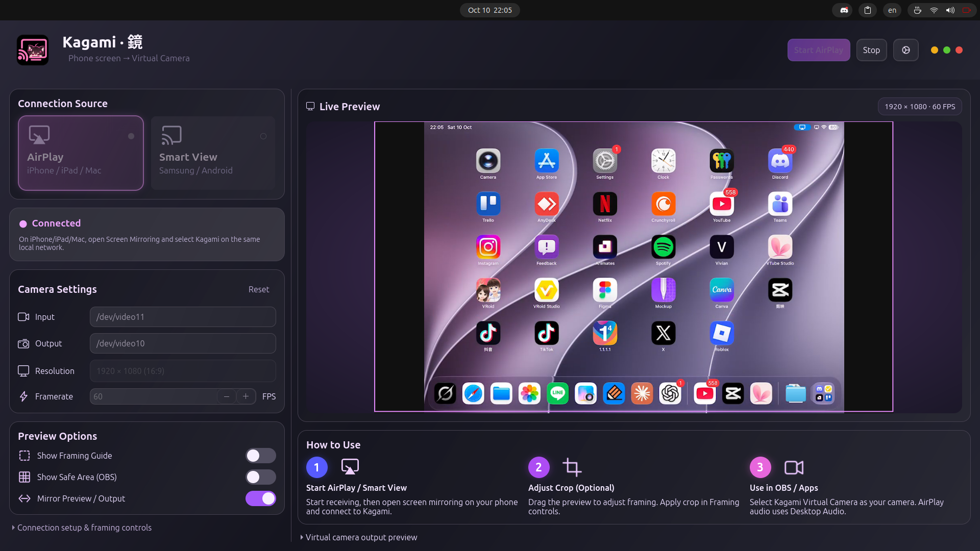Image resolution: width=980 pixels, height=551 pixels.
Task: Click the Stop button
Action: pyautogui.click(x=871, y=50)
